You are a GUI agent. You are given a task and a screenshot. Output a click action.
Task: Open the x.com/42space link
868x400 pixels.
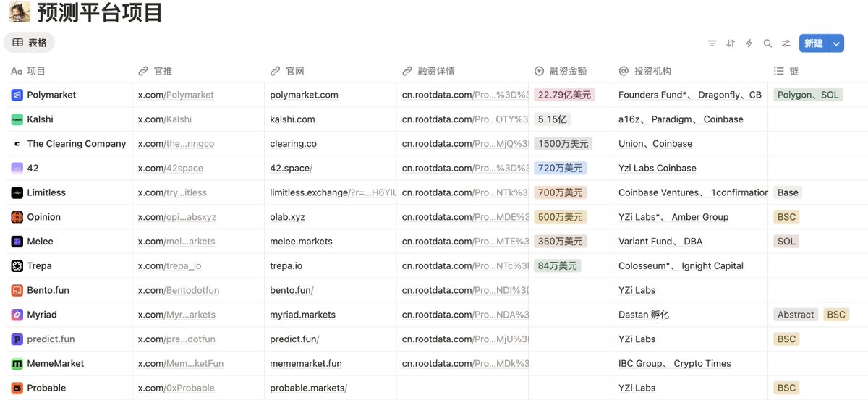tap(171, 168)
